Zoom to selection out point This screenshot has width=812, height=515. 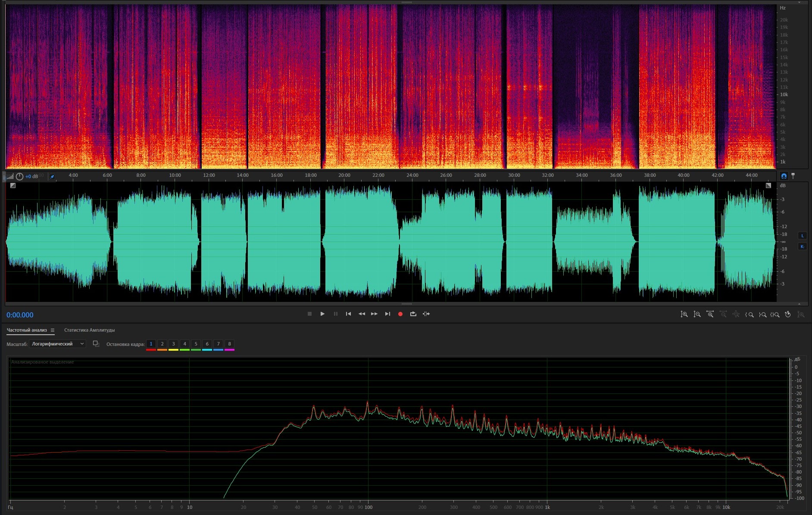point(762,314)
